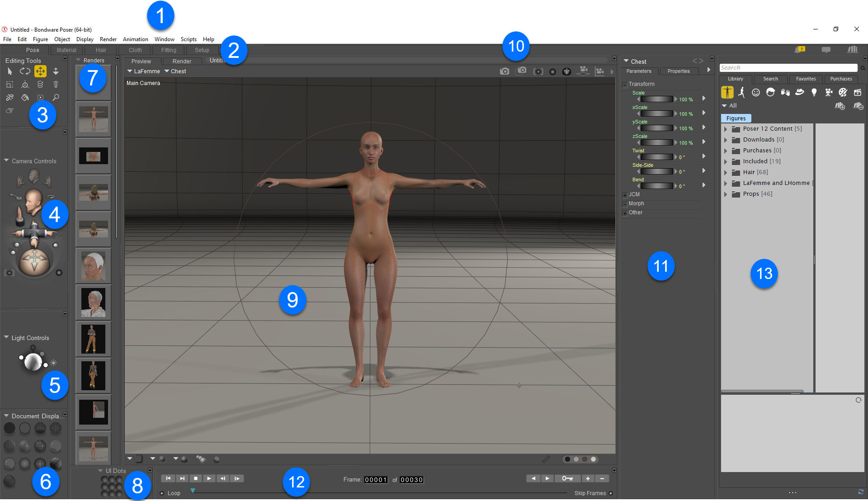This screenshot has height=501, width=868.
Task: Open the Favorites library tab
Action: [806, 79]
